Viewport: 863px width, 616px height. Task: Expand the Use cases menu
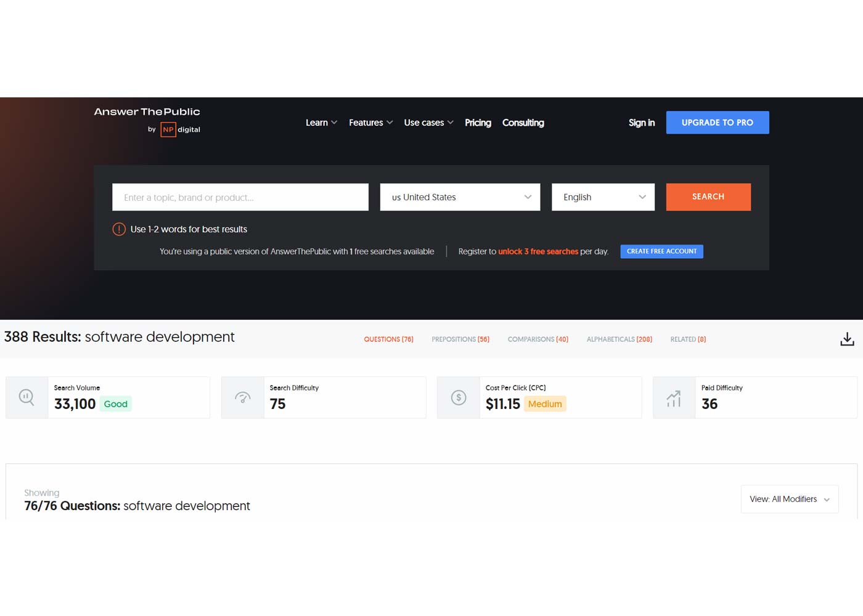(428, 123)
